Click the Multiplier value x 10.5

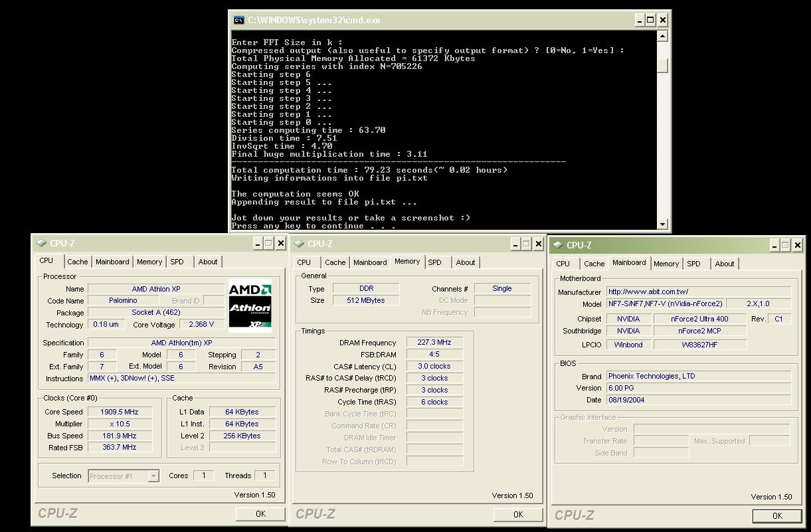pyautogui.click(x=119, y=424)
